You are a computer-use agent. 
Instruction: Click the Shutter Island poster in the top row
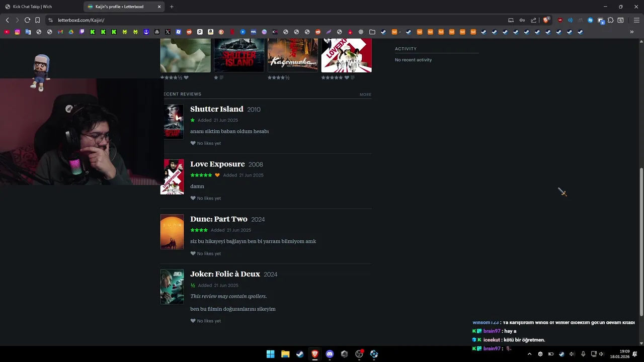[x=239, y=55]
